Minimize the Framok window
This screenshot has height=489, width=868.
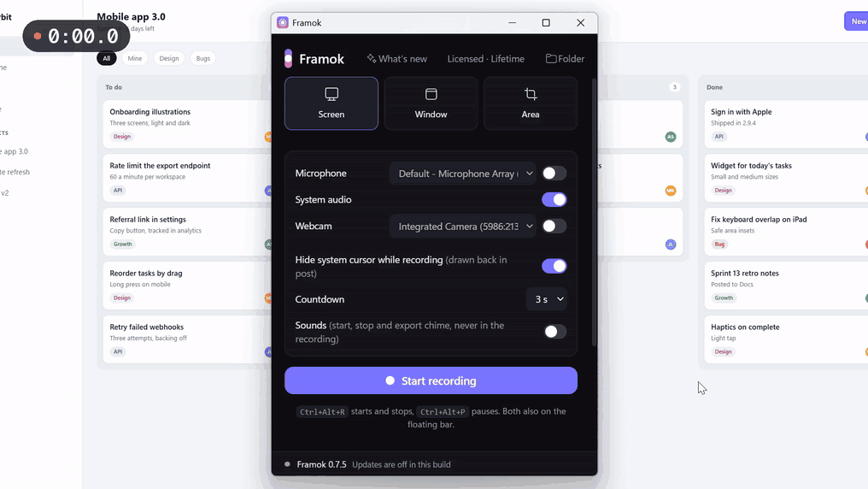click(512, 23)
